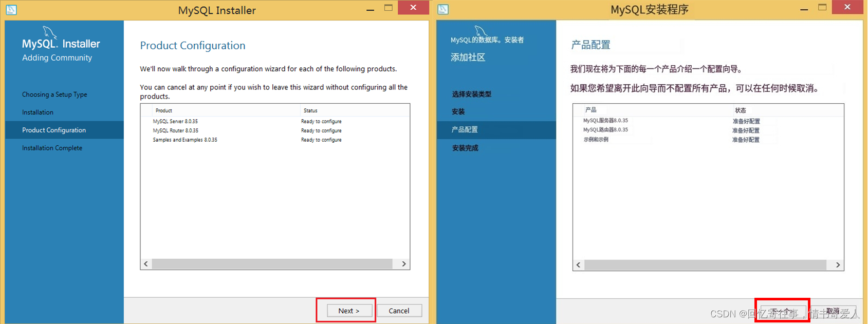This screenshot has width=868, height=324.
Task: Click 准备好配置 status for MySQL路由器
Action: coord(746,130)
